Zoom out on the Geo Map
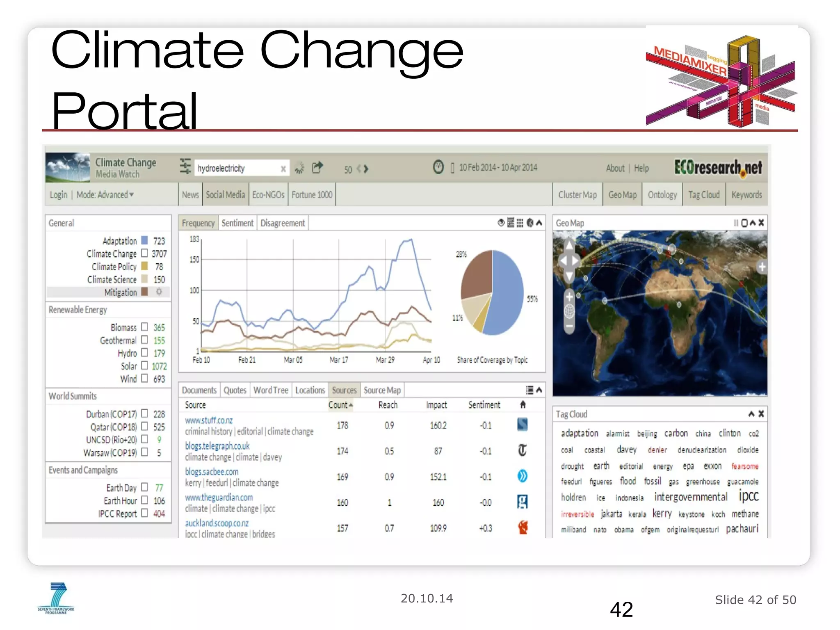This screenshot has width=840, height=630. pos(569,326)
